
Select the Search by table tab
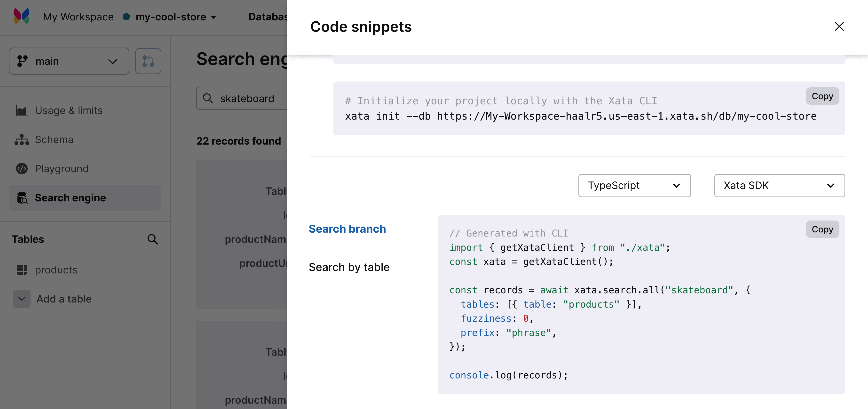coord(349,267)
